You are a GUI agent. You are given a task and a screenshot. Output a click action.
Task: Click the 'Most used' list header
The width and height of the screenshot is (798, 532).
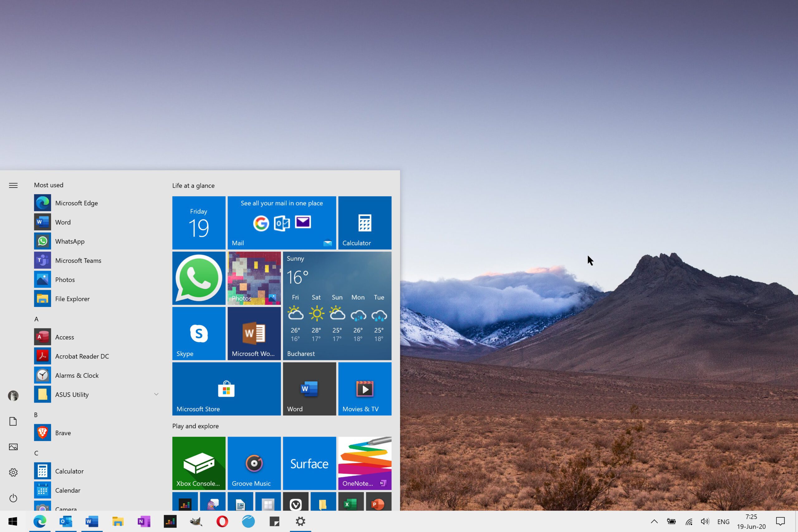point(49,185)
